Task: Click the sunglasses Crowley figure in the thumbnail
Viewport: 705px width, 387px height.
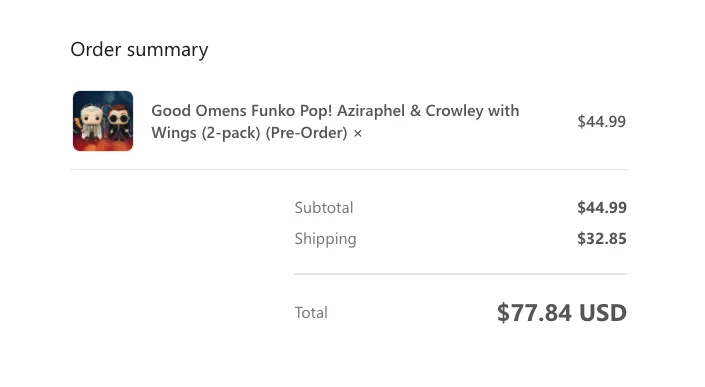Action: [119, 120]
